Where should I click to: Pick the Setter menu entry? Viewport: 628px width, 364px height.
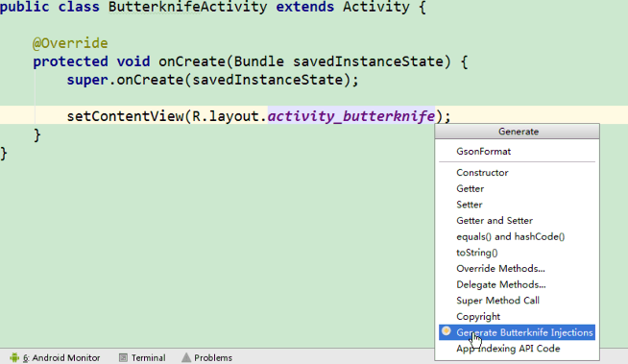(517, 205)
